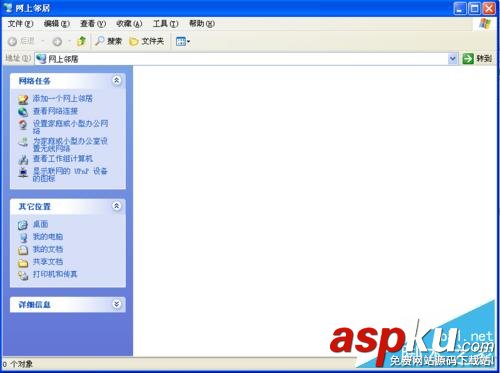This screenshot has width=500, height=373.
Task: Click the home network setup wizard icon
Action: [23, 125]
